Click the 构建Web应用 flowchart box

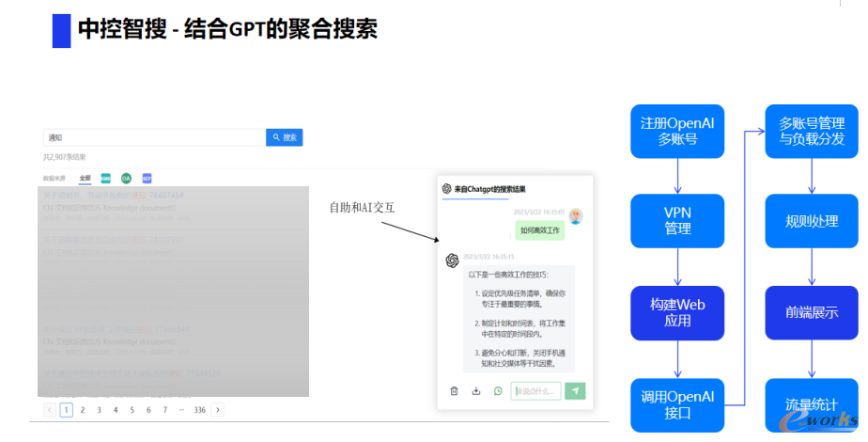[x=677, y=313]
